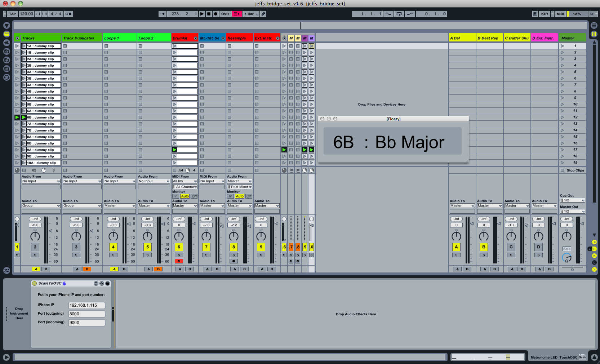Switch to Session view icon
600x364 pixels.
tap(594, 34)
